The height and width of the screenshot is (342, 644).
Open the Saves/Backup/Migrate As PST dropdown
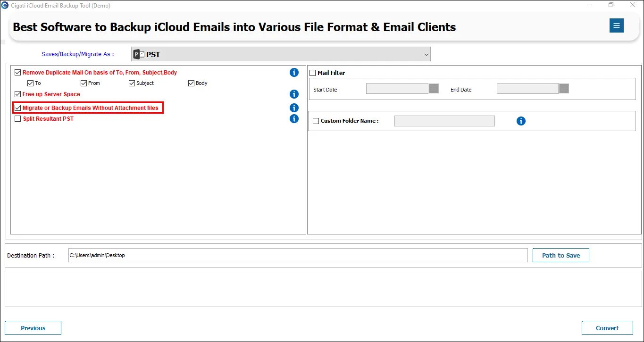coord(281,54)
